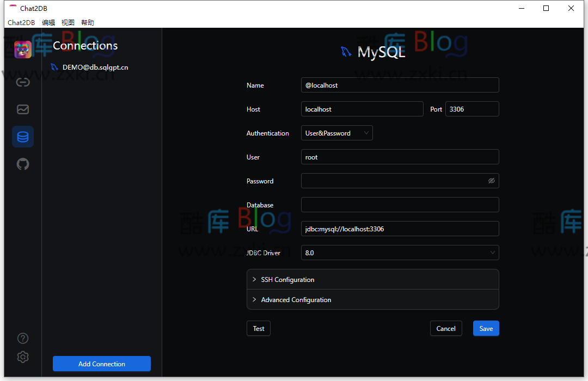
Task: Toggle password visibility with the eye icon
Action: [x=491, y=180]
